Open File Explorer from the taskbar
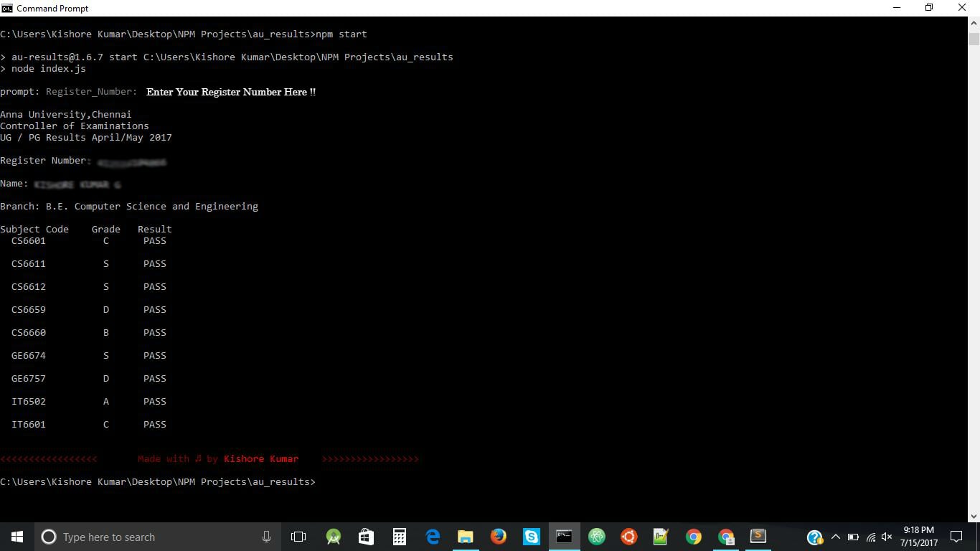This screenshot has height=551, width=980. click(466, 537)
